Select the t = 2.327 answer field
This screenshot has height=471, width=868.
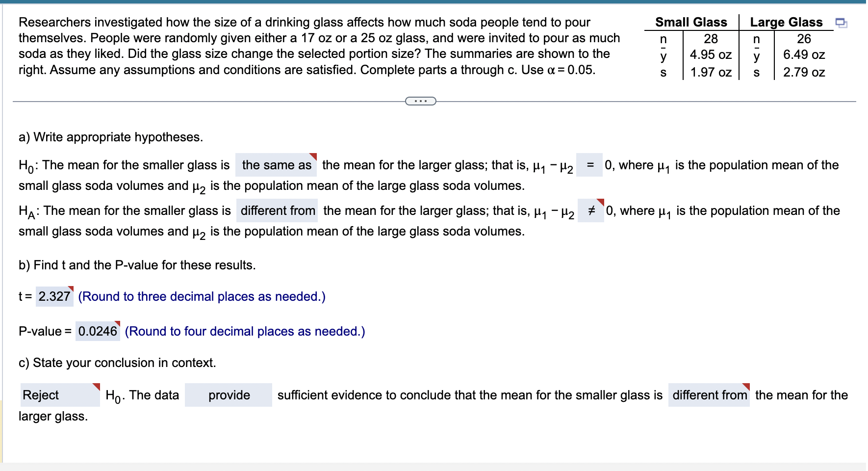click(54, 296)
